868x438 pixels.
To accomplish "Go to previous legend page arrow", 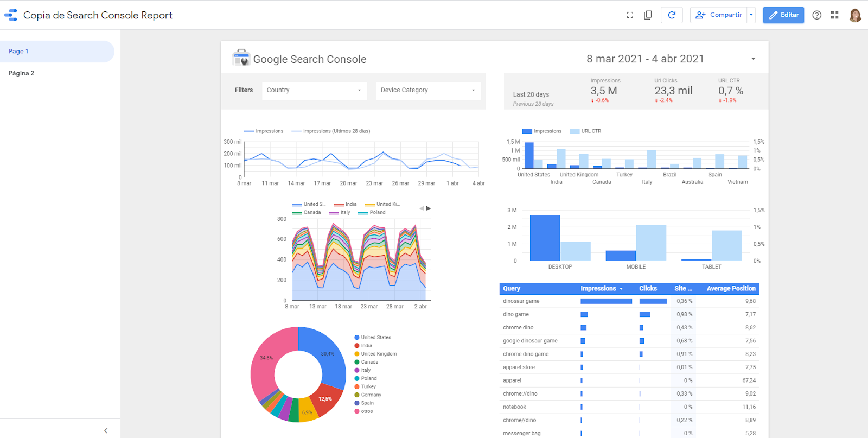I will tap(422, 208).
